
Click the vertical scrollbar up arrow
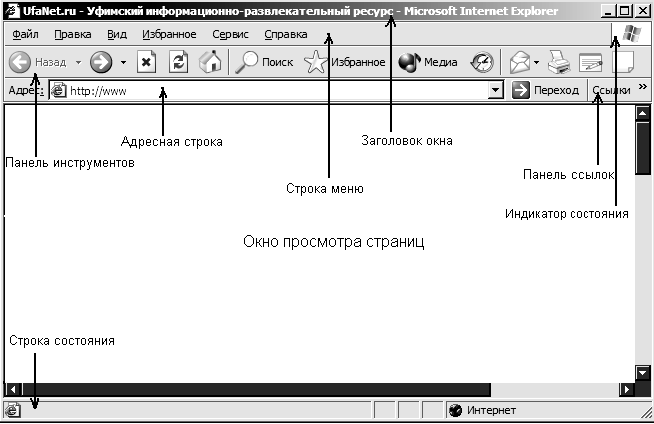[x=642, y=113]
